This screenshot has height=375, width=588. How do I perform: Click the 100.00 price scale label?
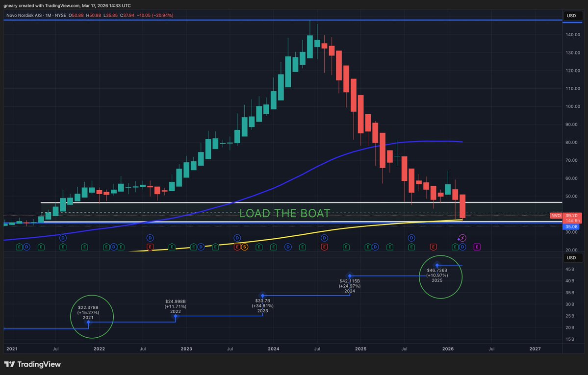click(x=573, y=106)
